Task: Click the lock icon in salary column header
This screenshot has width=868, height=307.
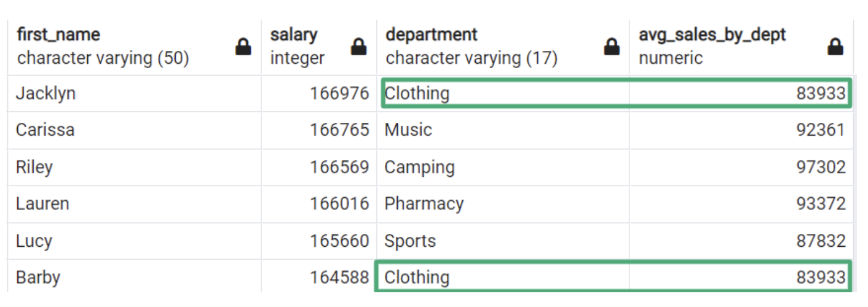Action: 358,47
